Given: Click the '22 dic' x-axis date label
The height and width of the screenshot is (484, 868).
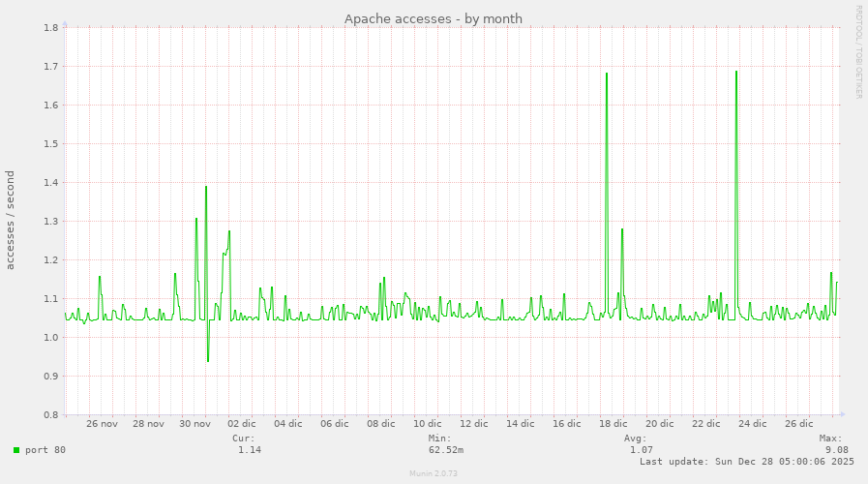Looking at the screenshot, I should (706, 424).
